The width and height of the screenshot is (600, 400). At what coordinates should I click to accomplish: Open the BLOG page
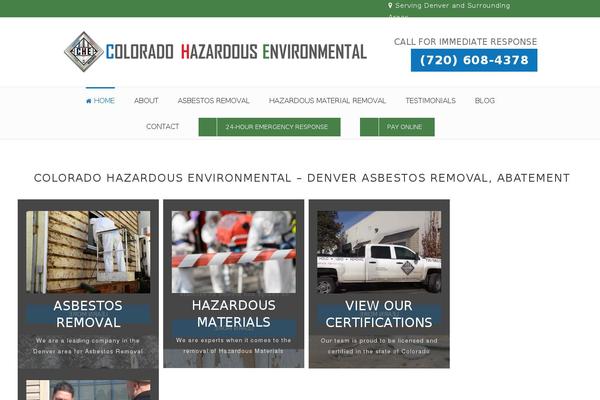click(485, 101)
